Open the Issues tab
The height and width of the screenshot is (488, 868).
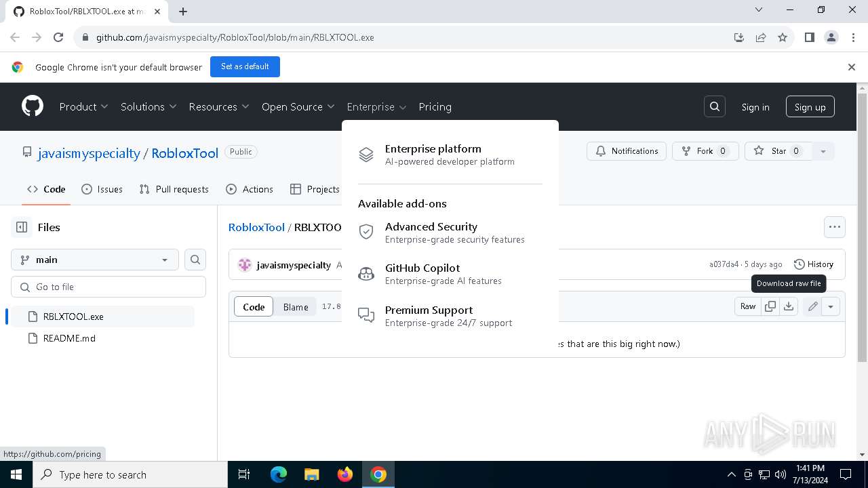pyautogui.click(x=102, y=189)
